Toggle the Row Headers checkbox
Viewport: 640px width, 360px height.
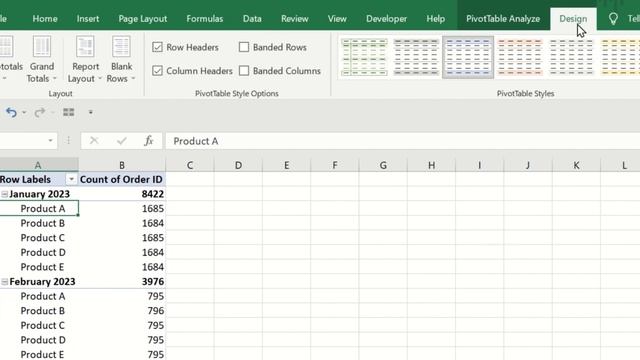[x=157, y=47]
